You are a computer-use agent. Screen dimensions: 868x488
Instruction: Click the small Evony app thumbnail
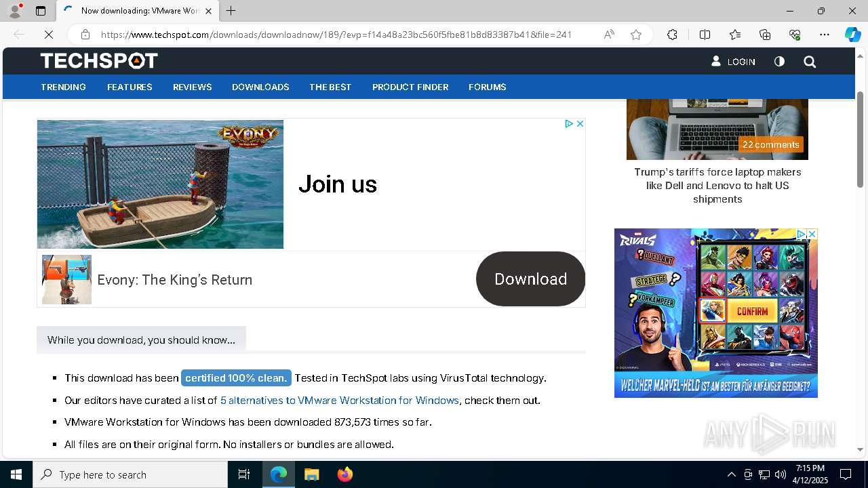coord(66,279)
